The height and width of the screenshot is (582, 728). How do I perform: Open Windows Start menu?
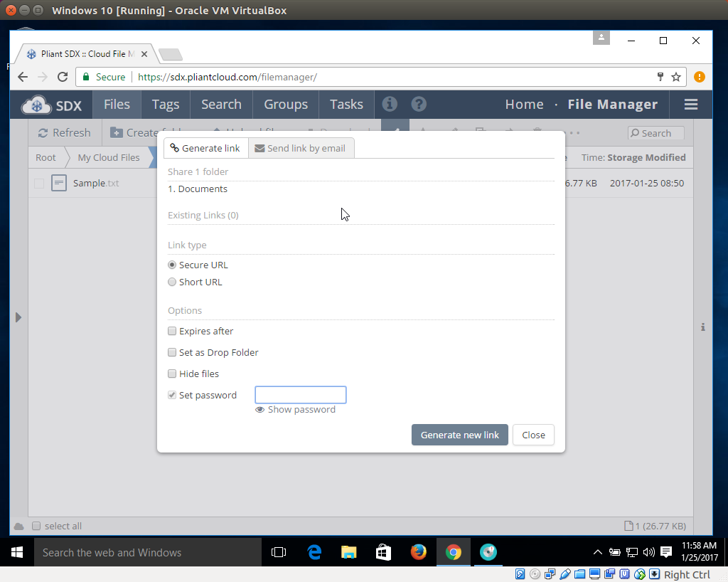pos(17,552)
